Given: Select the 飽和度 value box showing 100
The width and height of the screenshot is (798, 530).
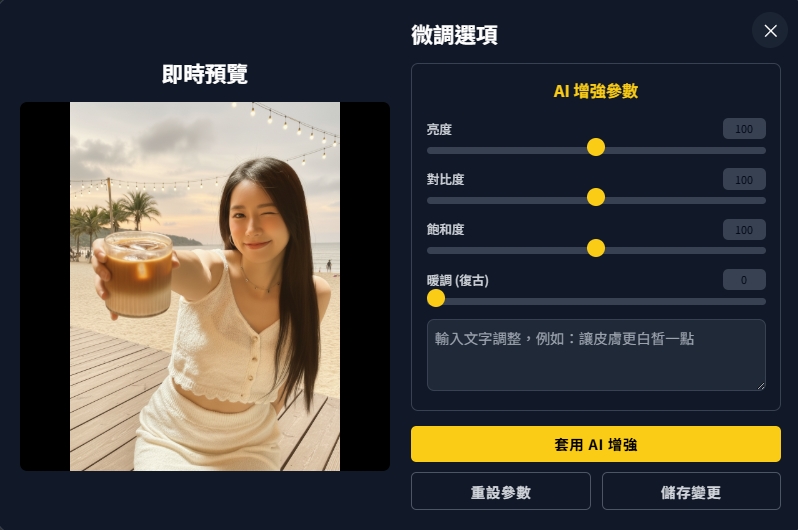Looking at the screenshot, I should tap(744, 230).
